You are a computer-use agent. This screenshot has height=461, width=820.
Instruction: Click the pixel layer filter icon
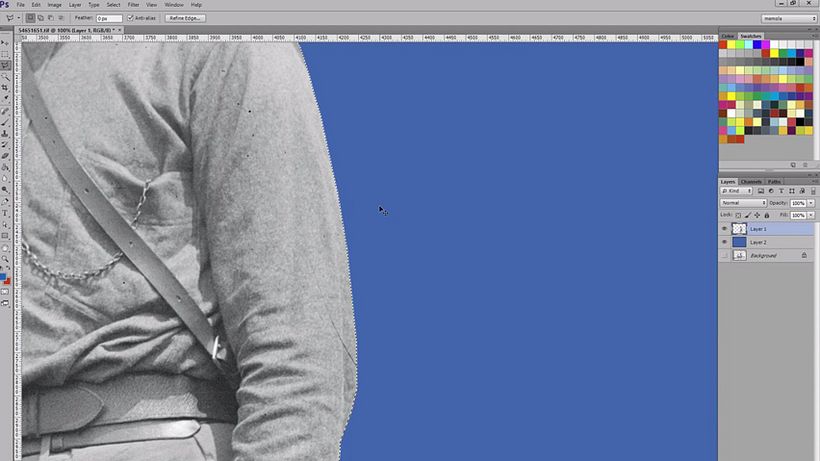(x=761, y=190)
